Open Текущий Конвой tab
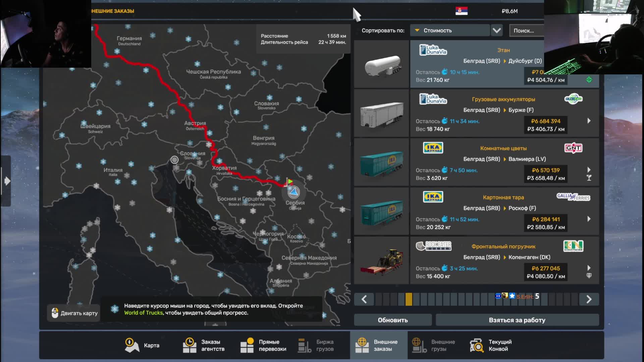The height and width of the screenshot is (362, 644). coord(491,345)
